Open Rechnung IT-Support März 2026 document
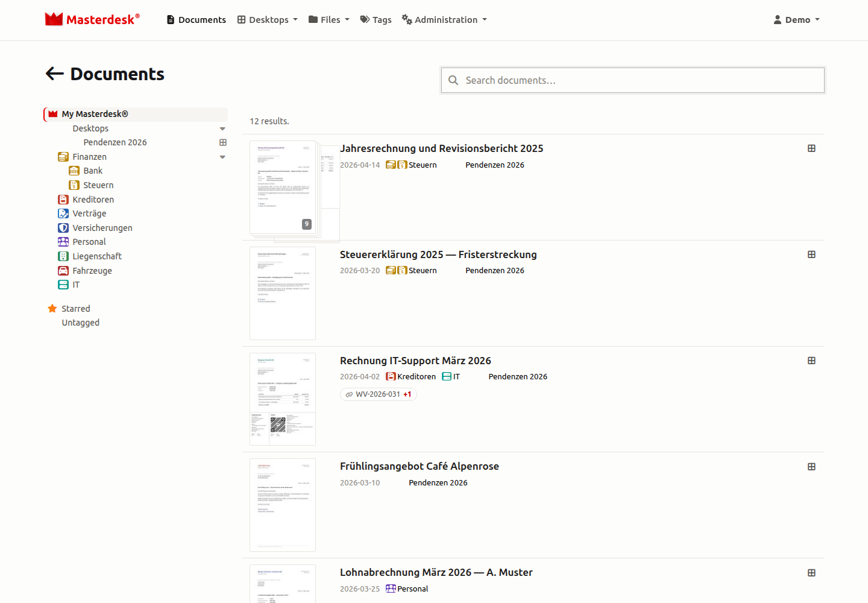 (x=415, y=361)
